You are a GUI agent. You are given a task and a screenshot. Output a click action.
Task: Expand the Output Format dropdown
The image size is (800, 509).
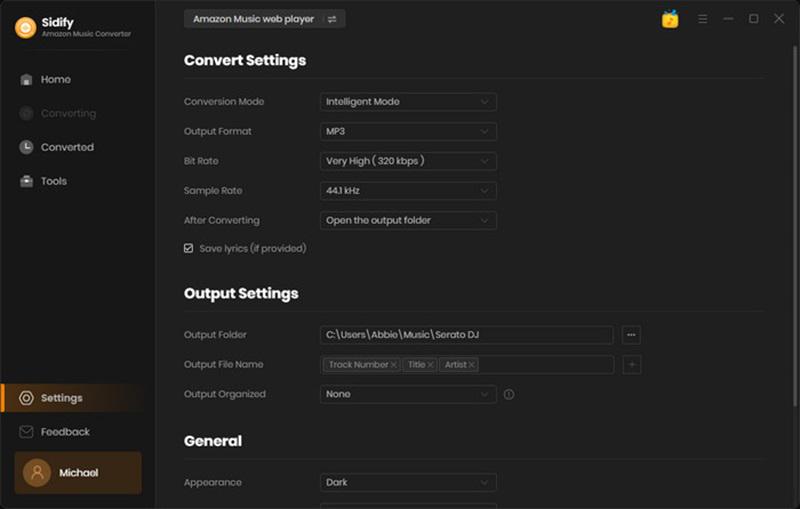[x=408, y=131]
